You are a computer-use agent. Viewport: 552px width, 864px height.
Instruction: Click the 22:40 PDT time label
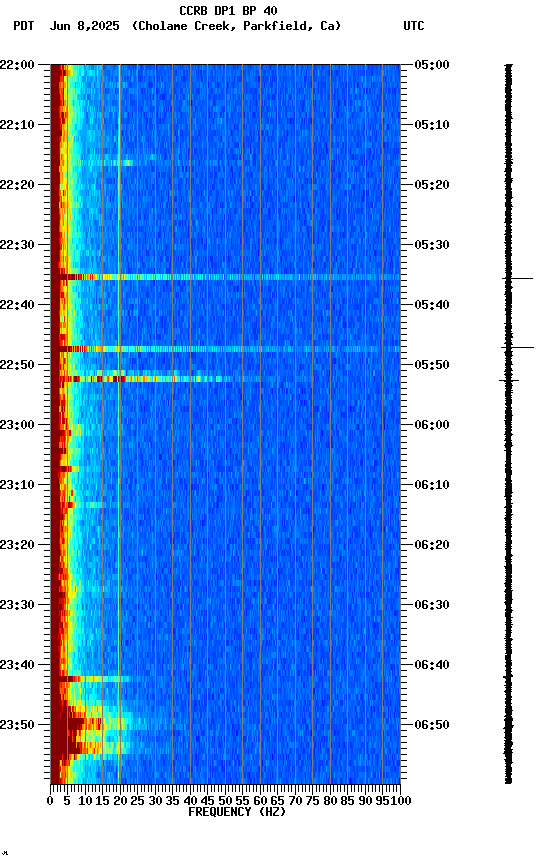[17, 305]
